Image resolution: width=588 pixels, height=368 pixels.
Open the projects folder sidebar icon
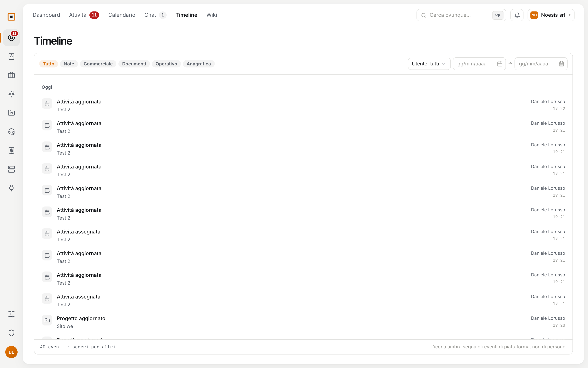(11, 113)
